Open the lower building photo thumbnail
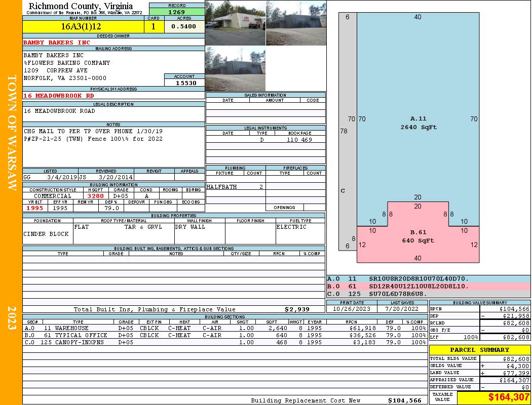Viewport: 532px width, 405px height. pos(235,69)
